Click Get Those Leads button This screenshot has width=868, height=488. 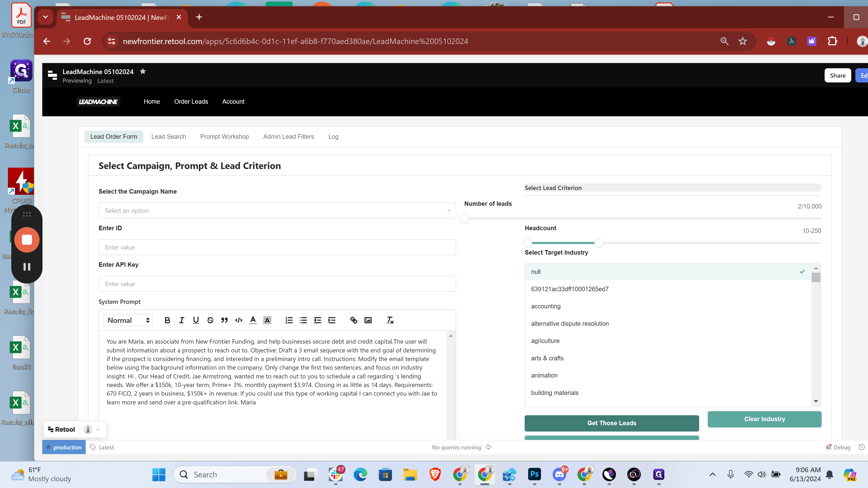[x=612, y=423]
